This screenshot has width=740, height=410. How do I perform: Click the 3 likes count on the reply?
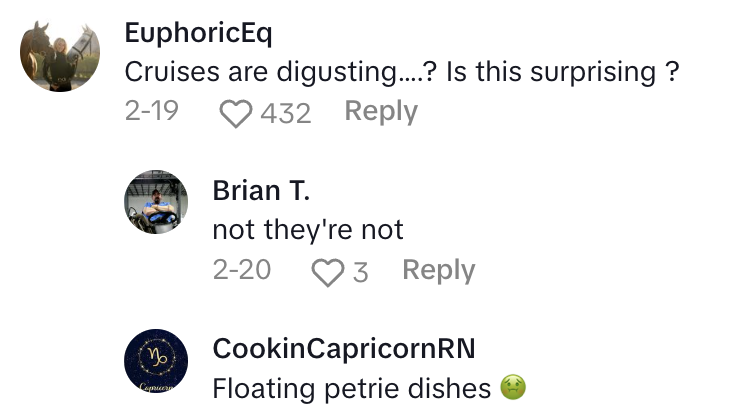pos(360,272)
